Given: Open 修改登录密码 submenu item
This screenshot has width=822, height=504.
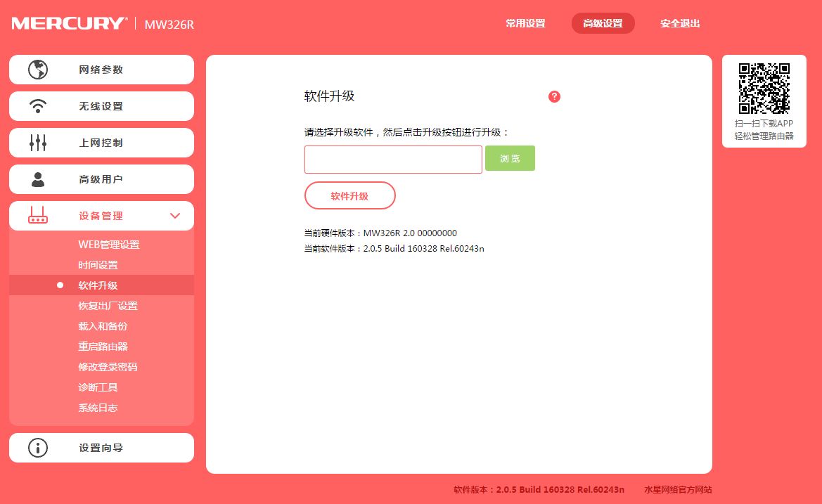Looking at the screenshot, I should (108, 367).
